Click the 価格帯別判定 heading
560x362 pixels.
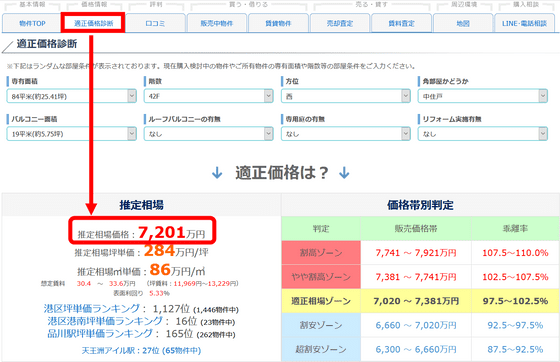(420, 205)
